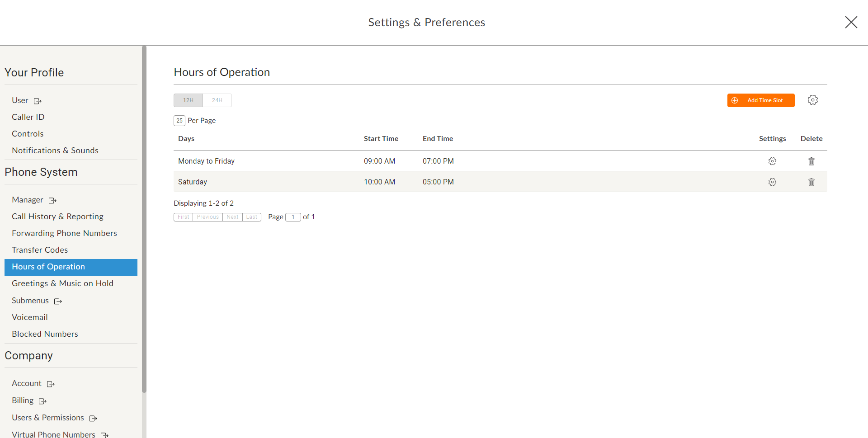Open Notifications & Sounds settings

(x=55, y=151)
